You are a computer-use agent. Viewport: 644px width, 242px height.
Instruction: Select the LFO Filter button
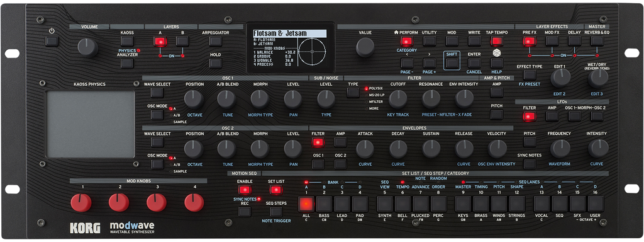[x=530, y=117]
